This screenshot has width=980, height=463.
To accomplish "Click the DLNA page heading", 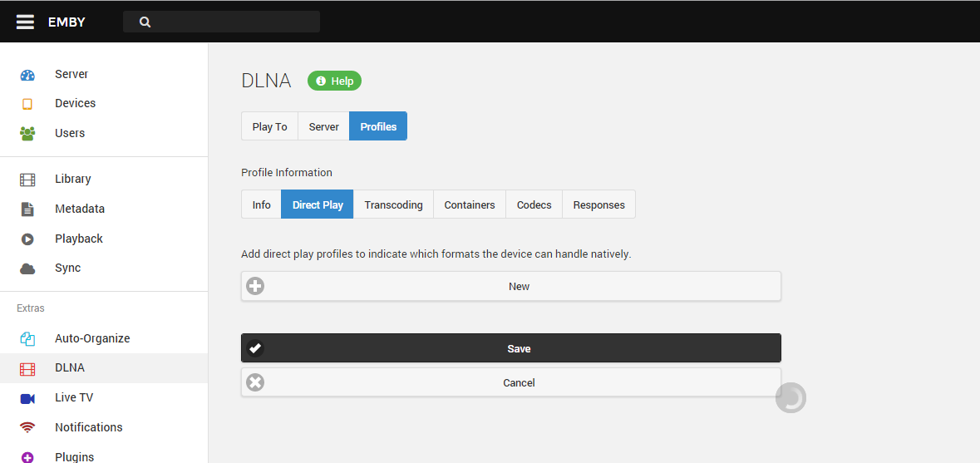I will pos(266,81).
